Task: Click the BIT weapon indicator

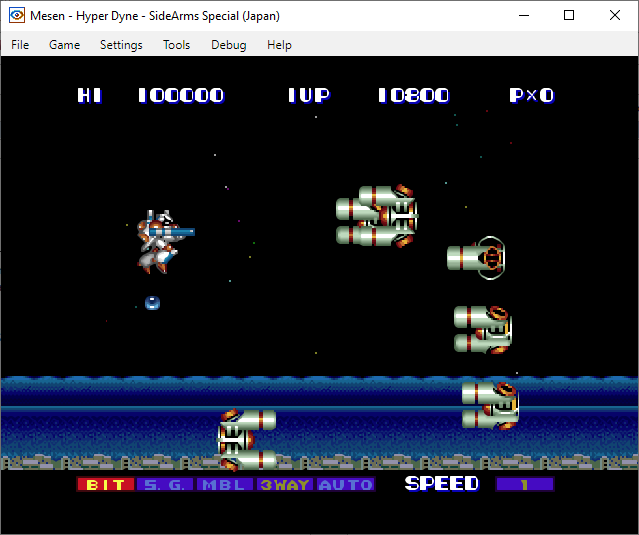Action: coord(106,484)
